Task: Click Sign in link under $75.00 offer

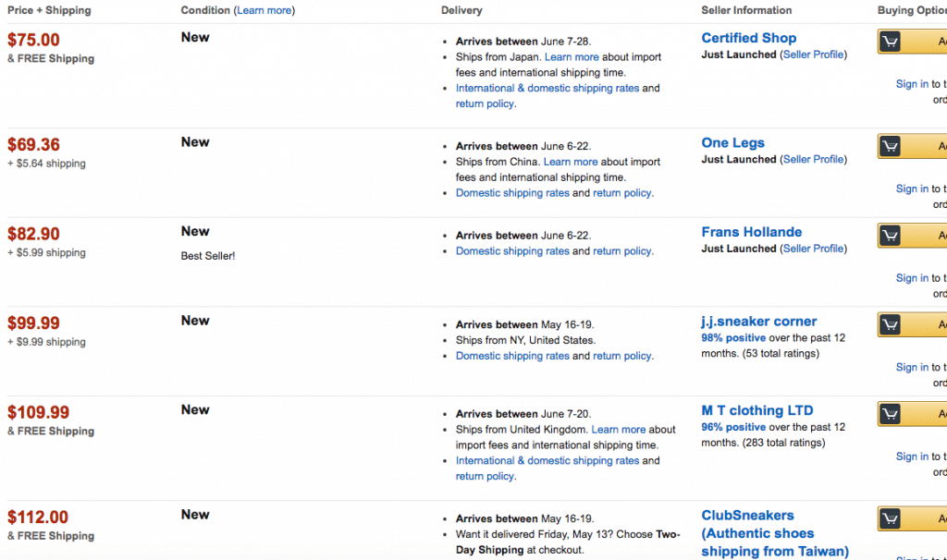Action: tap(912, 84)
